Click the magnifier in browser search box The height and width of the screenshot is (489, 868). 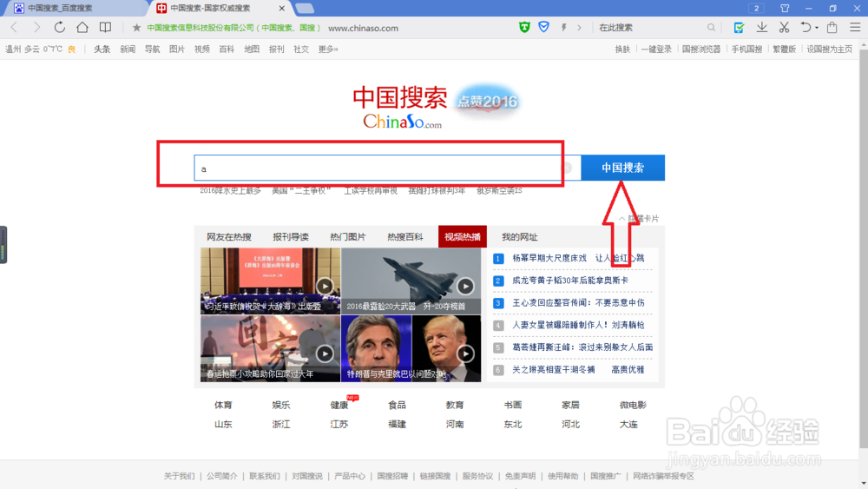711,28
